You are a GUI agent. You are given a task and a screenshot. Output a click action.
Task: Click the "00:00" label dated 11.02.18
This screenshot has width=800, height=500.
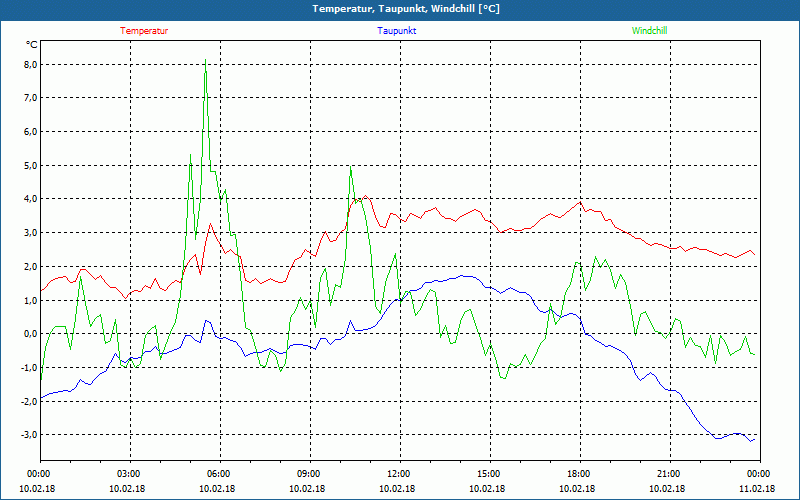760,474
